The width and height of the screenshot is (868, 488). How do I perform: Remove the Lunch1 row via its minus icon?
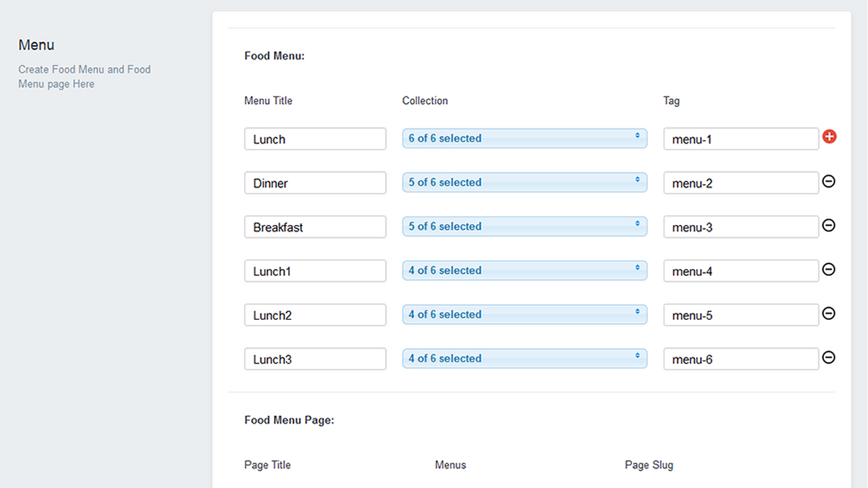(x=829, y=269)
